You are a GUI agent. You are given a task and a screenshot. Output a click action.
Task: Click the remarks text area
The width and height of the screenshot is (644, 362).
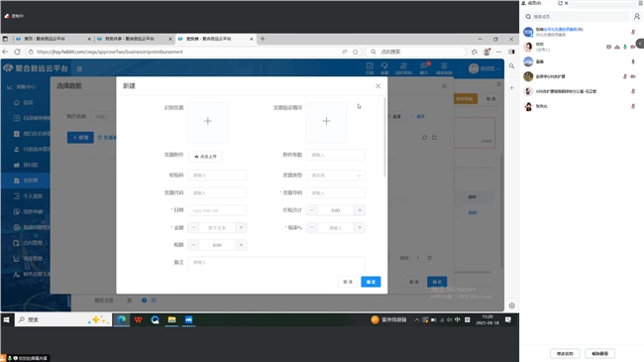pyautogui.click(x=276, y=264)
